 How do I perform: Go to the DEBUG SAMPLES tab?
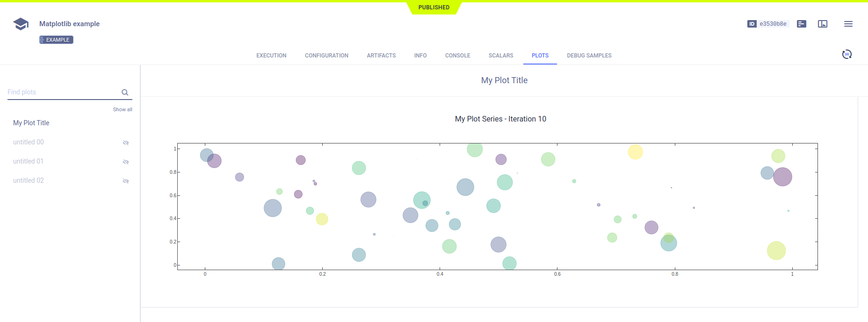tap(589, 56)
